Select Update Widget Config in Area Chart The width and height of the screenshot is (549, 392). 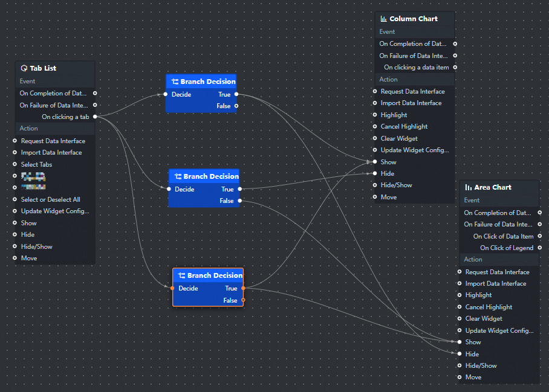coord(499,330)
